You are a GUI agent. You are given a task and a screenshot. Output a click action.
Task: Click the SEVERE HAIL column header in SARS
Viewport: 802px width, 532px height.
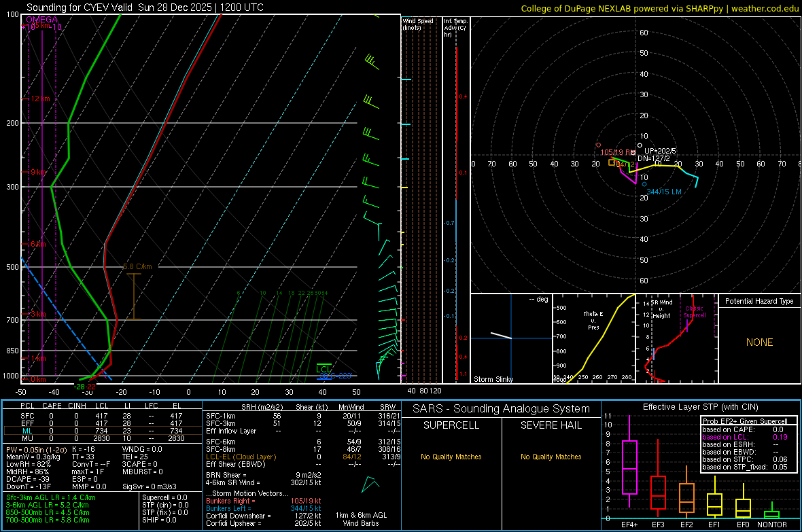click(x=551, y=425)
